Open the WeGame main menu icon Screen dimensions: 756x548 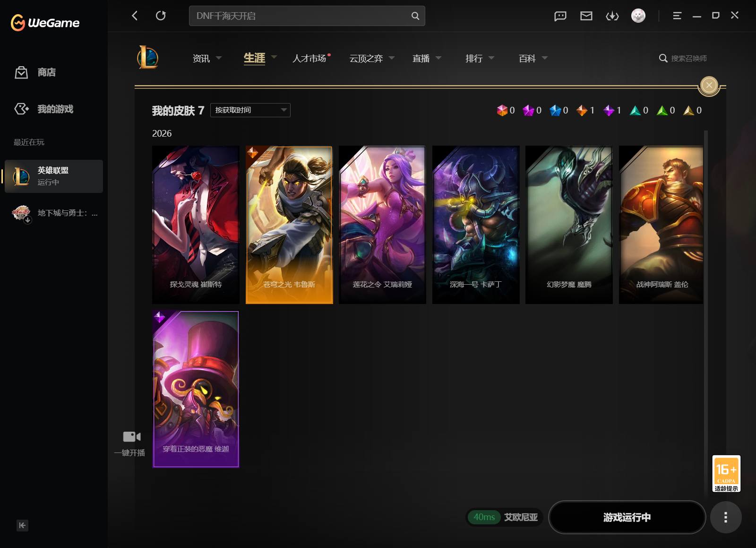[x=677, y=16]
